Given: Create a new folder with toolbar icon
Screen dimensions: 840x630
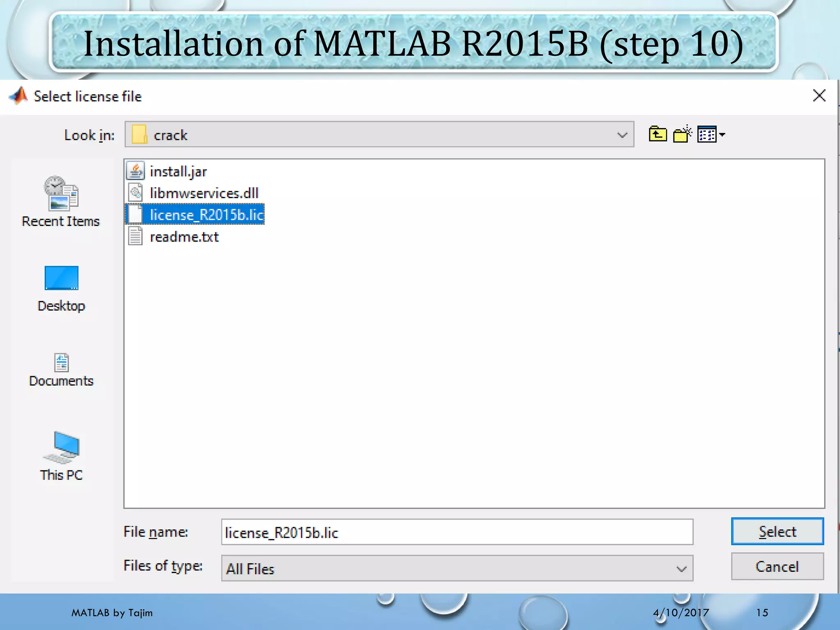Looking at the screenshot, I should click(x=682, y=134).
